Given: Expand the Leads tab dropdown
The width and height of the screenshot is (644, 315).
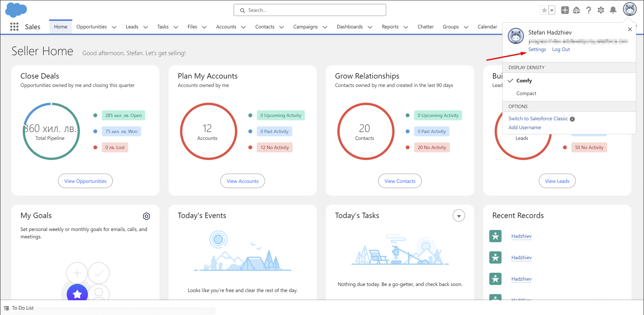Looking at the screenshot, I should (146, 27).
